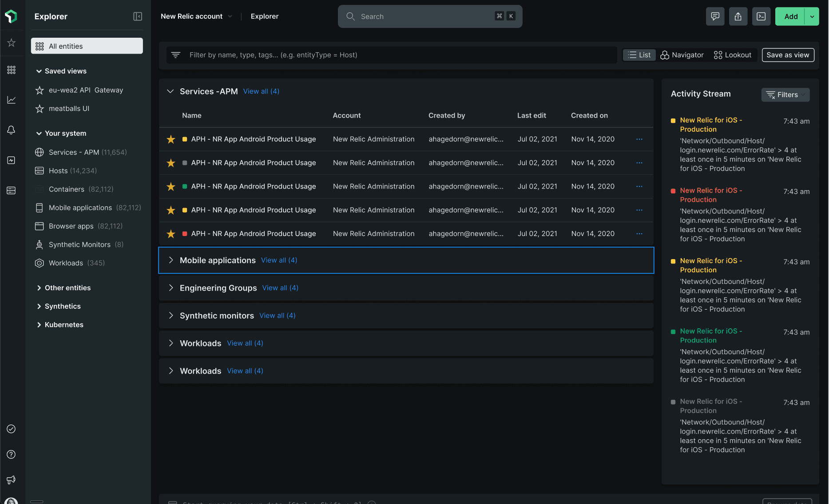The width and height of the screenshot is (829, 504).
Task: Click the share icon in header
Action: pos(738,16)
